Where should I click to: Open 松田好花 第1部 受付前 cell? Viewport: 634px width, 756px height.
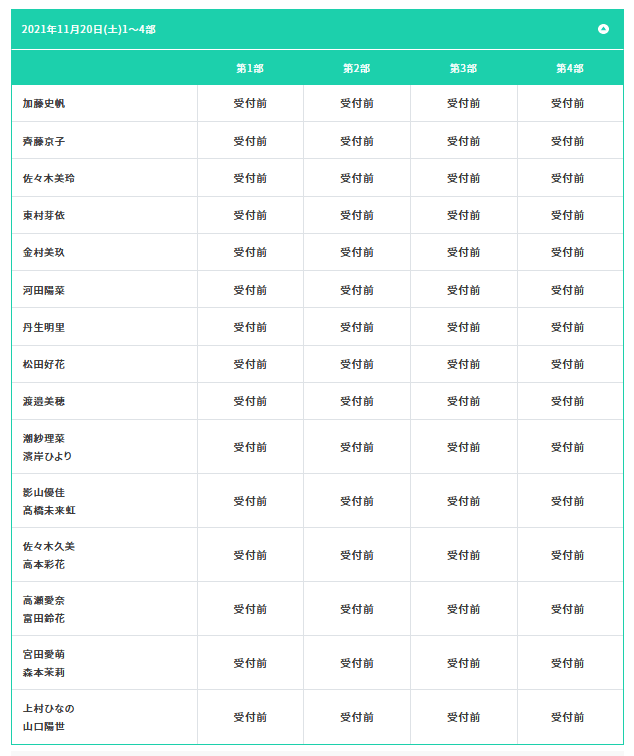click(x=250, y=364)
